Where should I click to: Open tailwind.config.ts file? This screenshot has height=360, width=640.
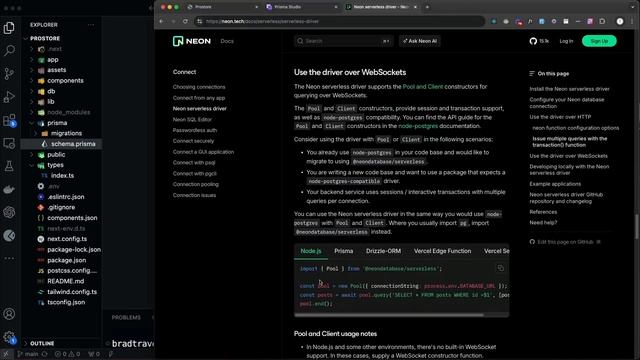72,292
